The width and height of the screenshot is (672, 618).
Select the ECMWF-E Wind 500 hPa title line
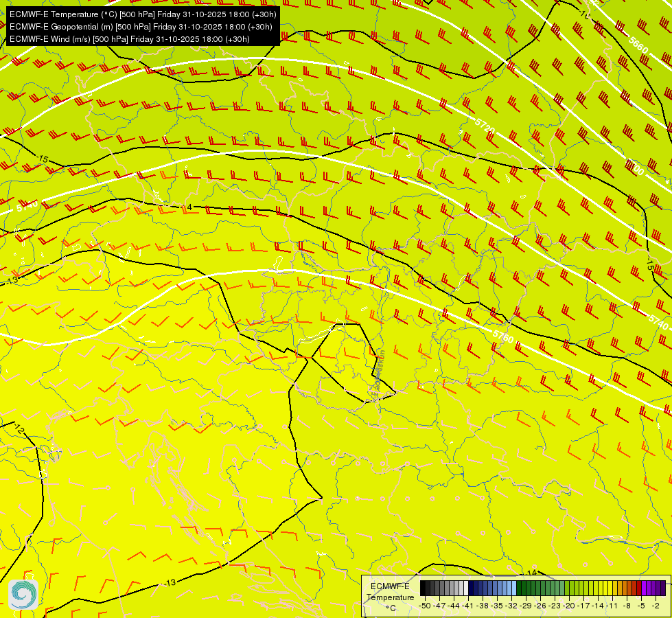[130, 39]
